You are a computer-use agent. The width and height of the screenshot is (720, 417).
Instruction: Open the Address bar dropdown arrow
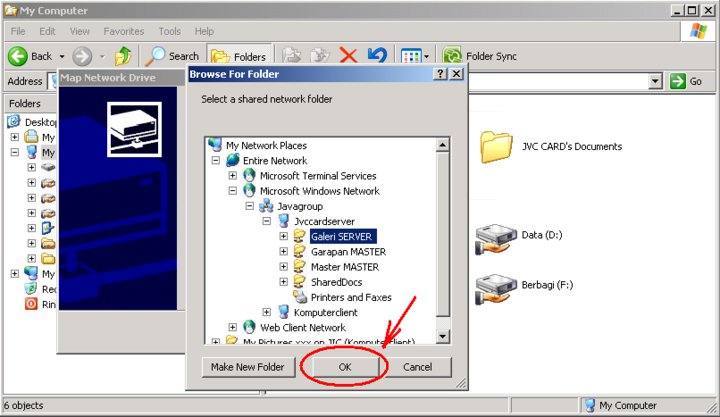tap(655, 81)
